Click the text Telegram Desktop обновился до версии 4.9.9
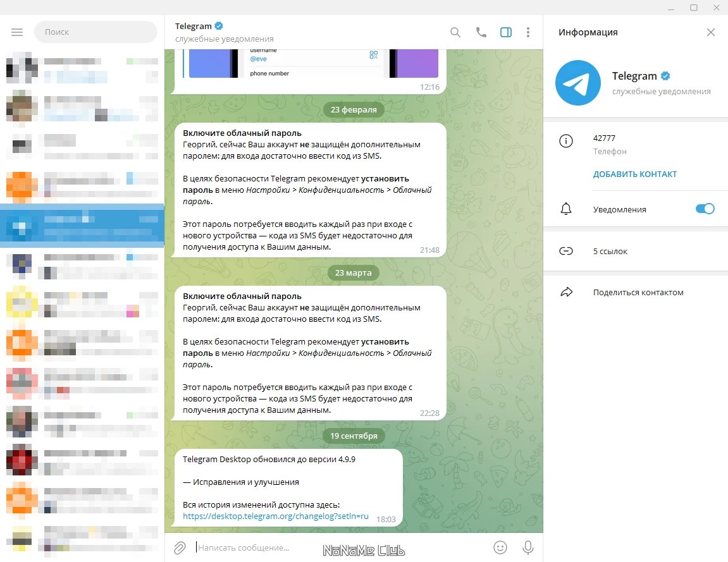728x562 pixels. [269, 460]
